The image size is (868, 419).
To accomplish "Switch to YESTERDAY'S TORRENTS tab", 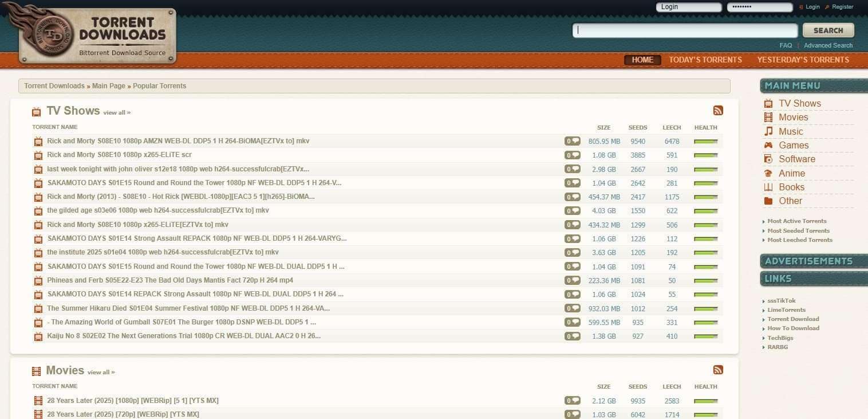I will [803, 60].
